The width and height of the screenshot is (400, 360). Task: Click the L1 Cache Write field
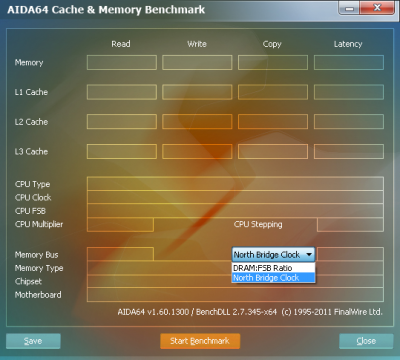tap(197, 92)
